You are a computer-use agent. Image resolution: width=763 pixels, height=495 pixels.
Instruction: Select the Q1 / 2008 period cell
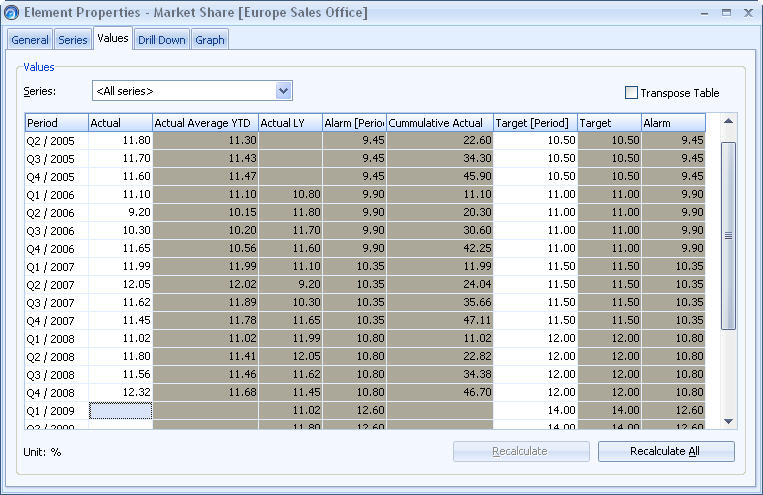[56, 339]
